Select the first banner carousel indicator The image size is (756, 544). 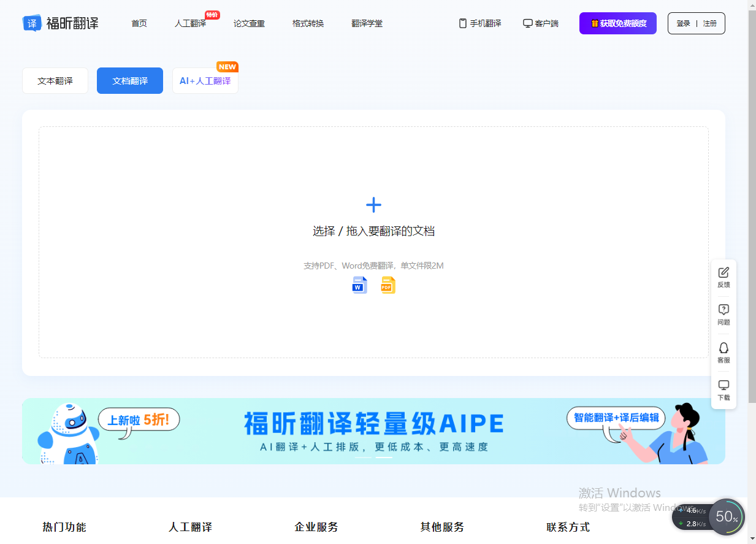[363, 458]
